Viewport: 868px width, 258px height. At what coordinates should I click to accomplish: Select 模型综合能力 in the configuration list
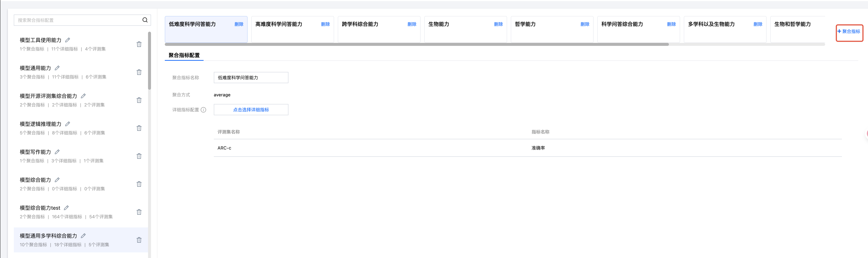pyautogui.click(x=35, y=180)
